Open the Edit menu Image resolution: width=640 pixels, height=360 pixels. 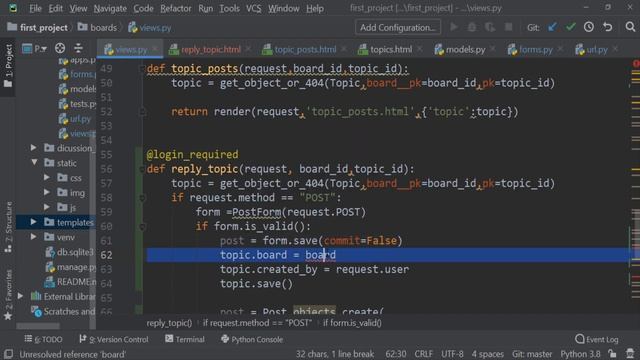point(55,8)
